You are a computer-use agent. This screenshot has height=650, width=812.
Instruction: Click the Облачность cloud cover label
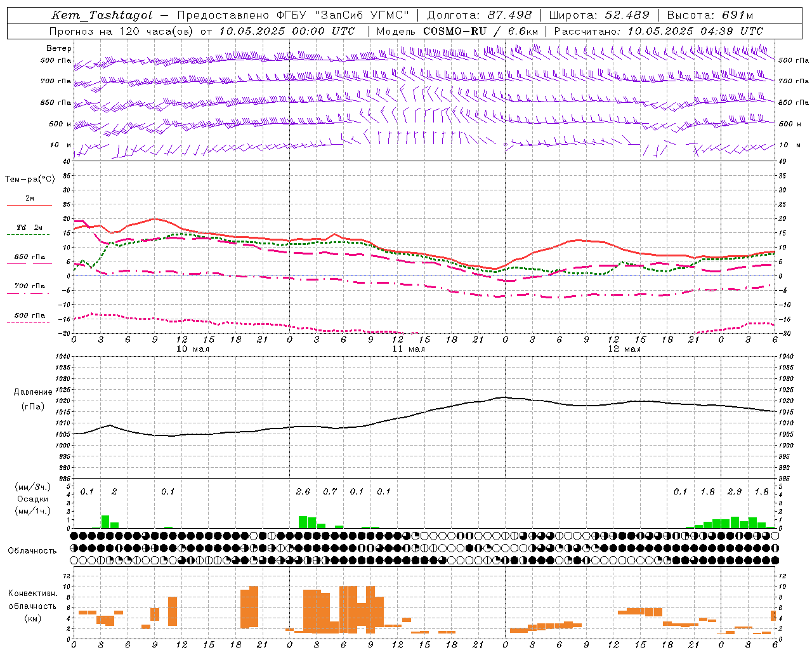tap(32, 551)
